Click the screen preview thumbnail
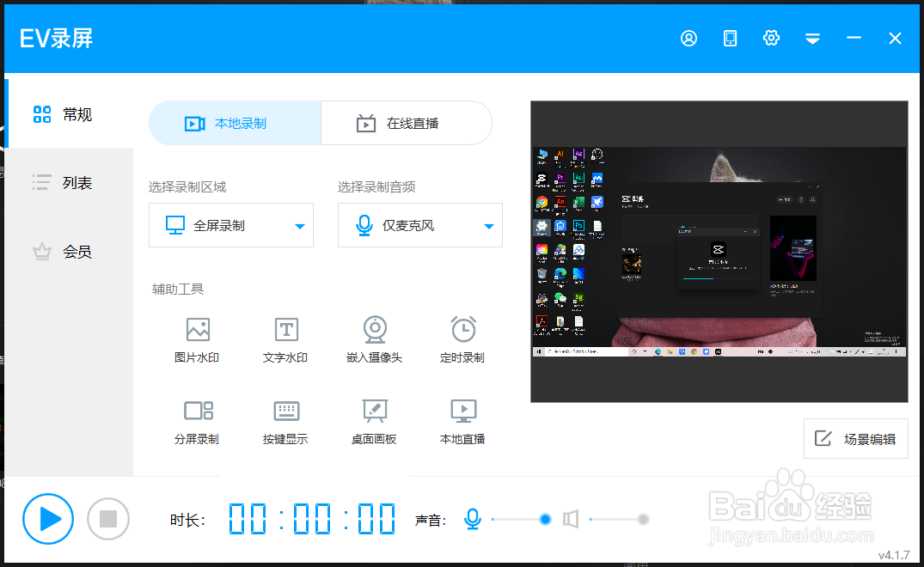Image resolution: width=924 pixels, height=567 pixels. (719, 252)
